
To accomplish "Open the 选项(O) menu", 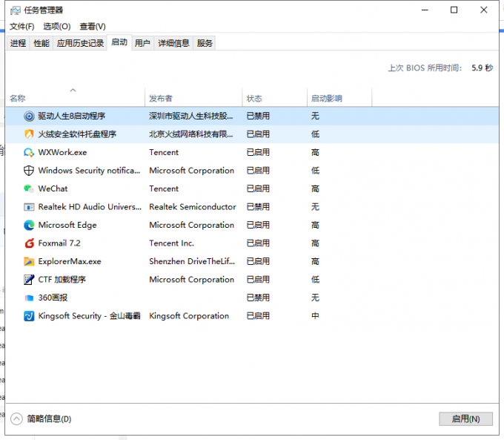I will point(57,27).
